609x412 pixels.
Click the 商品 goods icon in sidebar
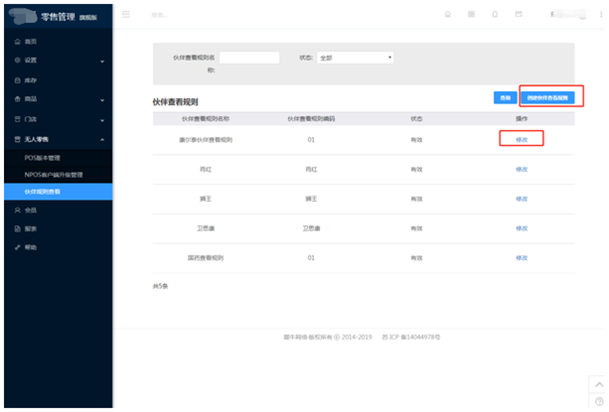click(17, 99)
